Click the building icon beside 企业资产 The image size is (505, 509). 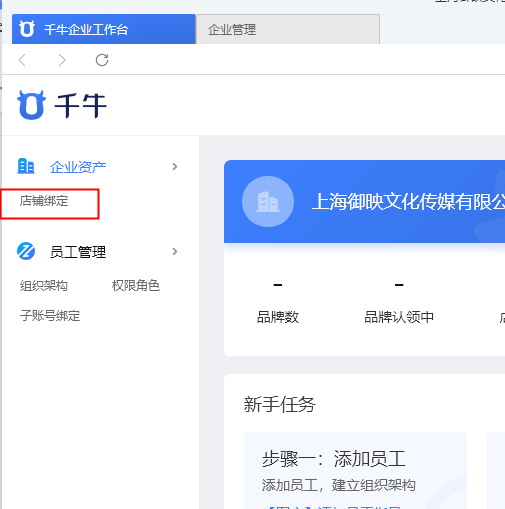pyautogui.click(x=26, y=166)
